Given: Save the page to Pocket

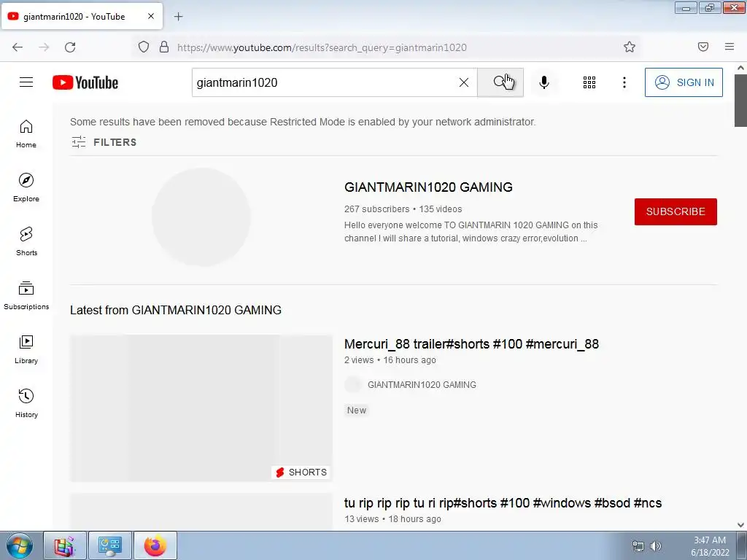Looking at the screenshot, I should pyautogui.click(x=703, y=47).
